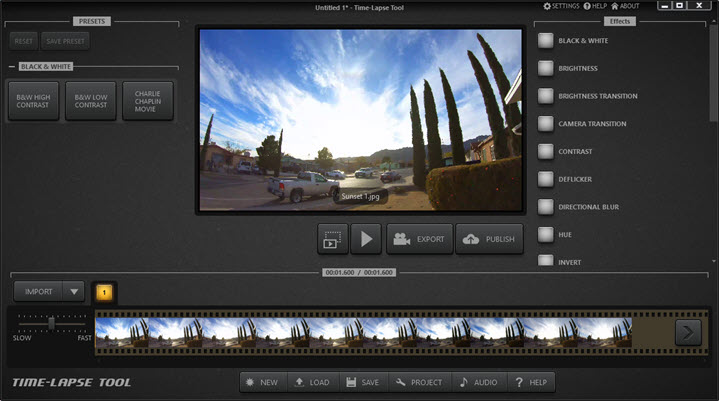Open the Help menu at the top
Screen dimensions: 719x401
(x=594, y=6)
